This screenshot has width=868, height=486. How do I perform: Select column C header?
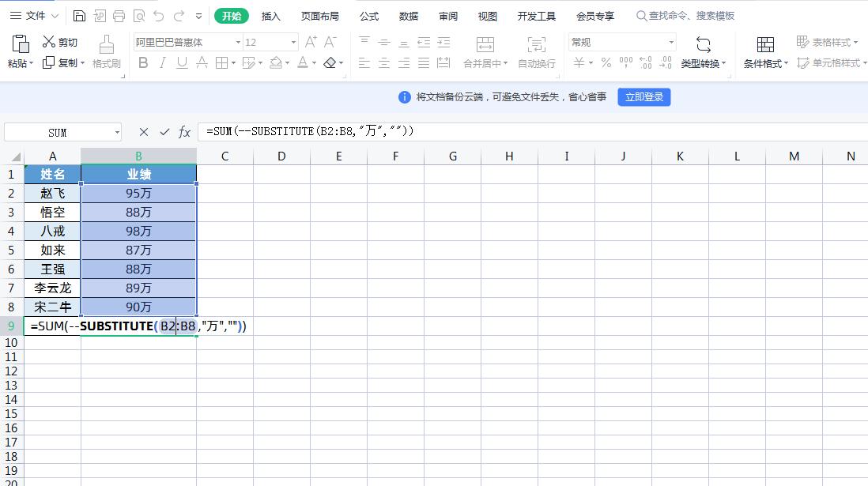point(225,156)
